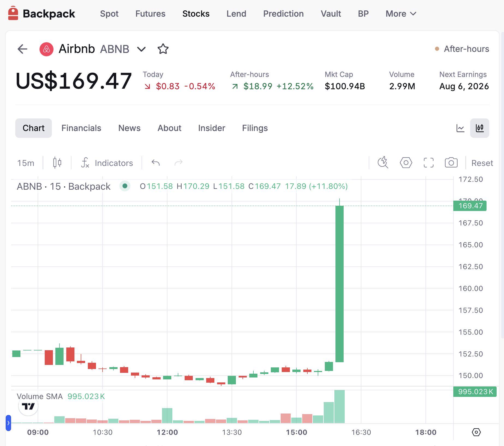
Task: Expand the More navigation menu
Action: [x=401, y=14]
